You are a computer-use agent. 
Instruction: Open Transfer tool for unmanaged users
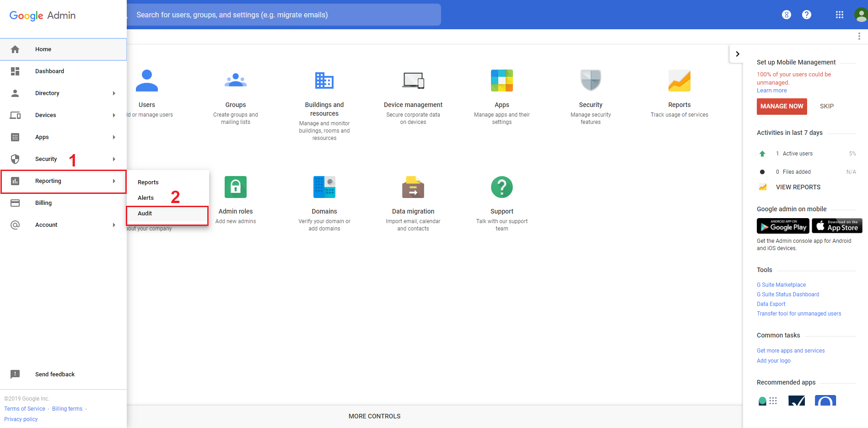pos(799,314)
